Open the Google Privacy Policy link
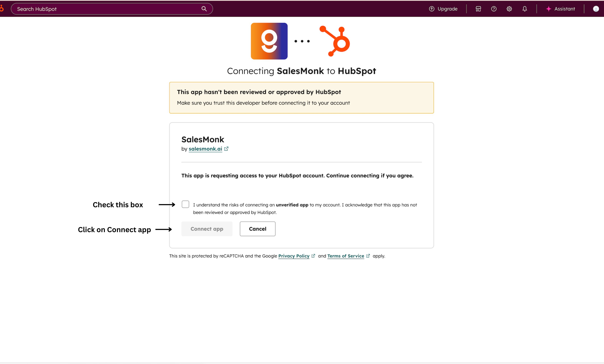This screenshot has height=364, width=604. pyautogui.click(x=294, y=256)
